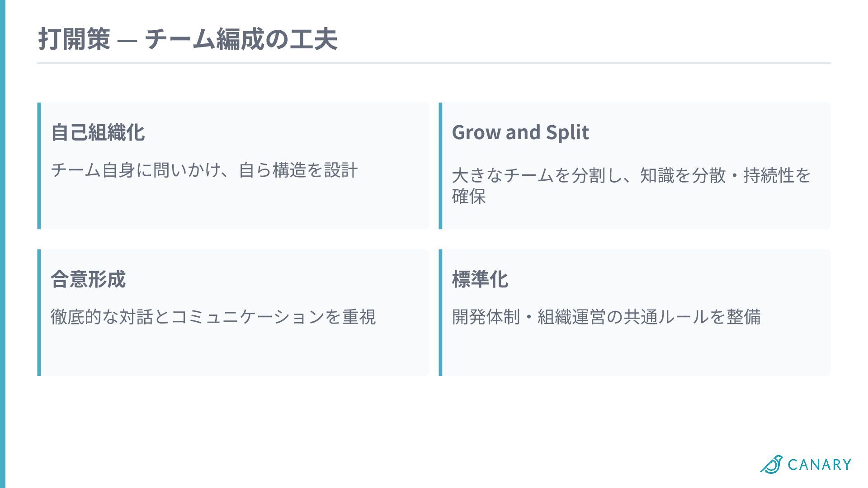868x488 pixels.
Task: Click the 標準化 card heading
Action: (x=480, y=279)
